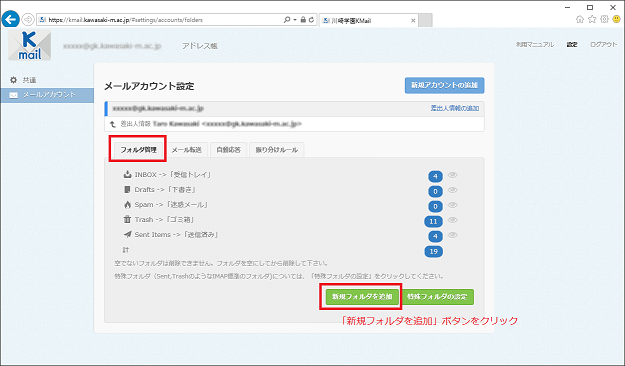Select メールアカウント in sidebar
The height and width of the screenshot is (366, 625).
pos(47,95)
